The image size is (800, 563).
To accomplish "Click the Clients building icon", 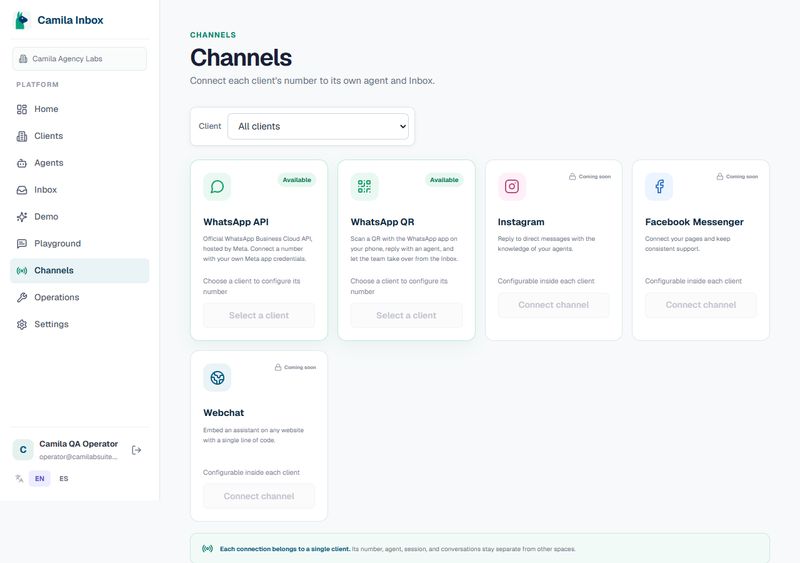I will pyautogui.click(x=22, y=136).
